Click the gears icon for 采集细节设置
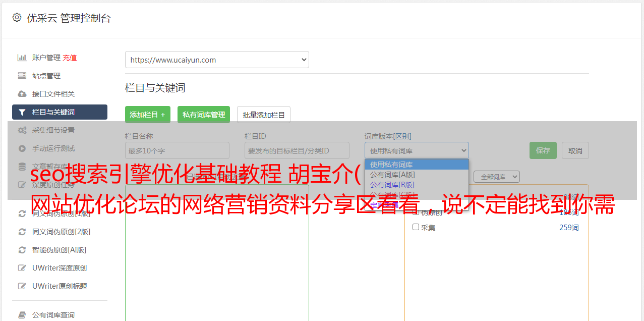This screenshot has height=321, width=644. tap(22, 130)
